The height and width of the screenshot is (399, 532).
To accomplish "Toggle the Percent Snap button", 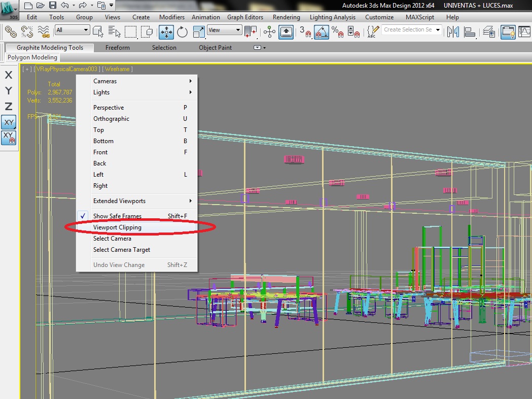I will point(338,32).
